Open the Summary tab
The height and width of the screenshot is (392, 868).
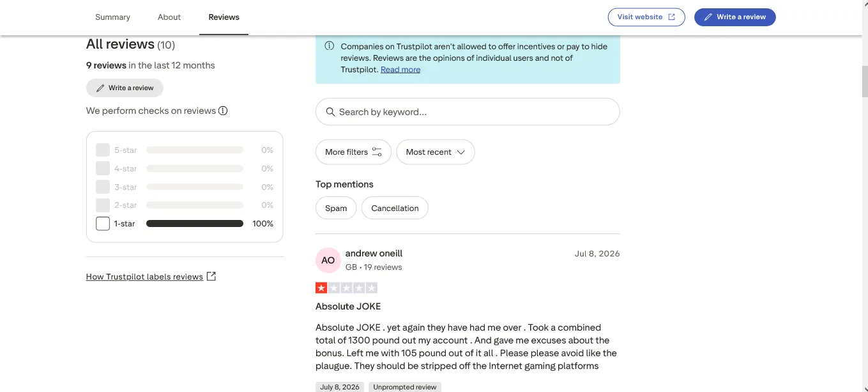(112, 17)
